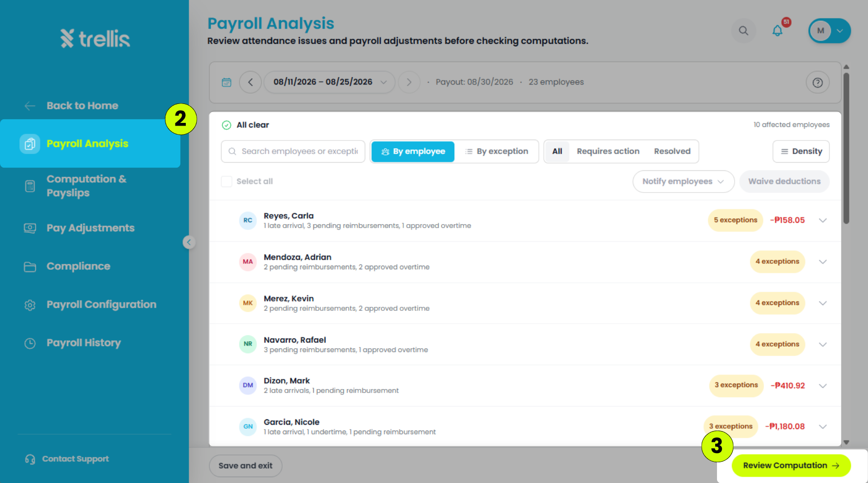Go Back to Home
Screen dimensions: 868x483
tap(71, 106)
